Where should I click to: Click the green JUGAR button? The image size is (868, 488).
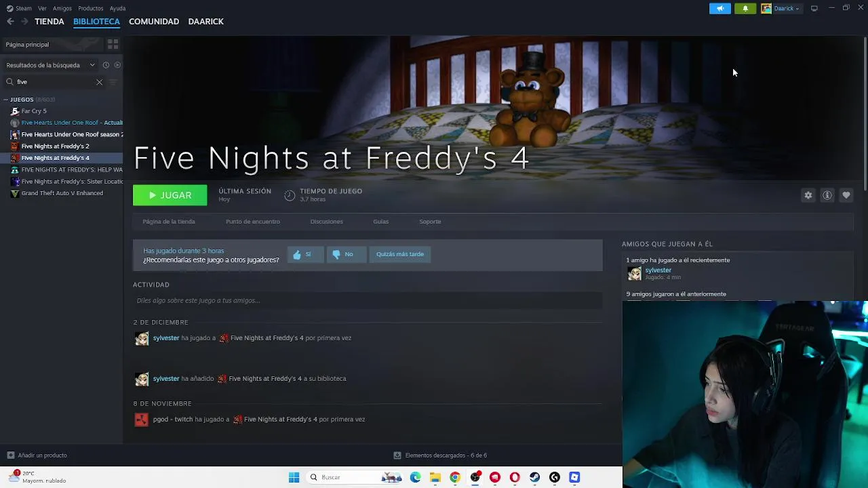[170, 195]
